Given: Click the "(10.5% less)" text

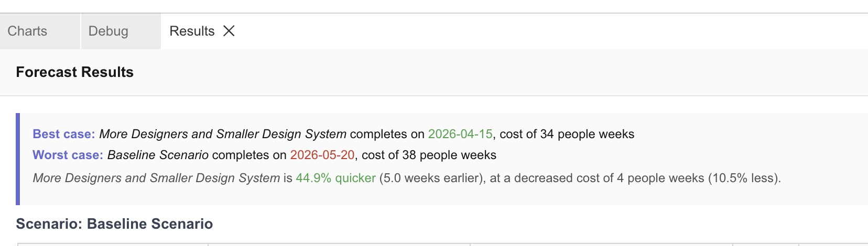Looking at the screenshot, I should [x=743, y=178].
